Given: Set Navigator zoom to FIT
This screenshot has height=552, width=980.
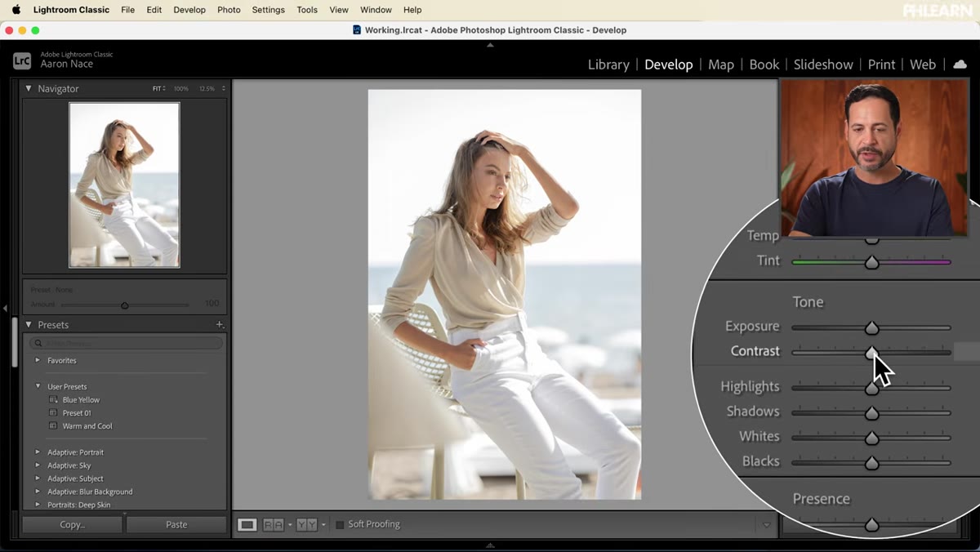Looking at the screenshot, I should coord(157,88).
